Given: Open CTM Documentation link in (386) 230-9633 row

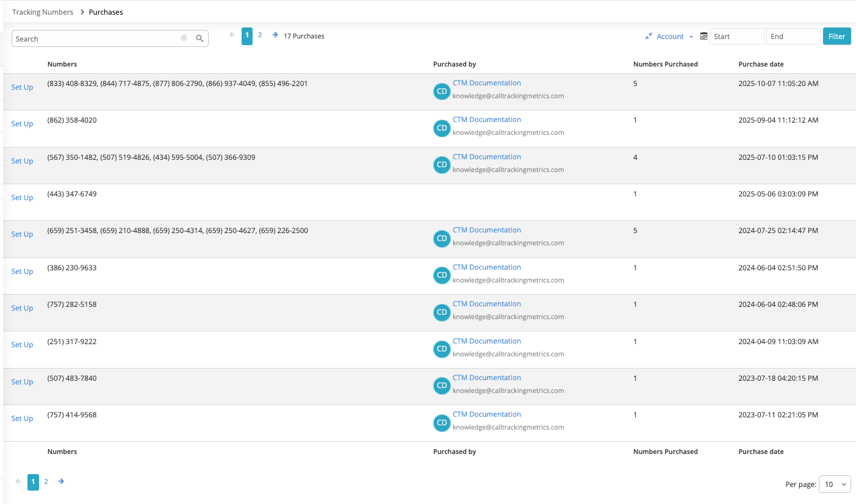Looking at the screenshot, I should tap(487, 267).
